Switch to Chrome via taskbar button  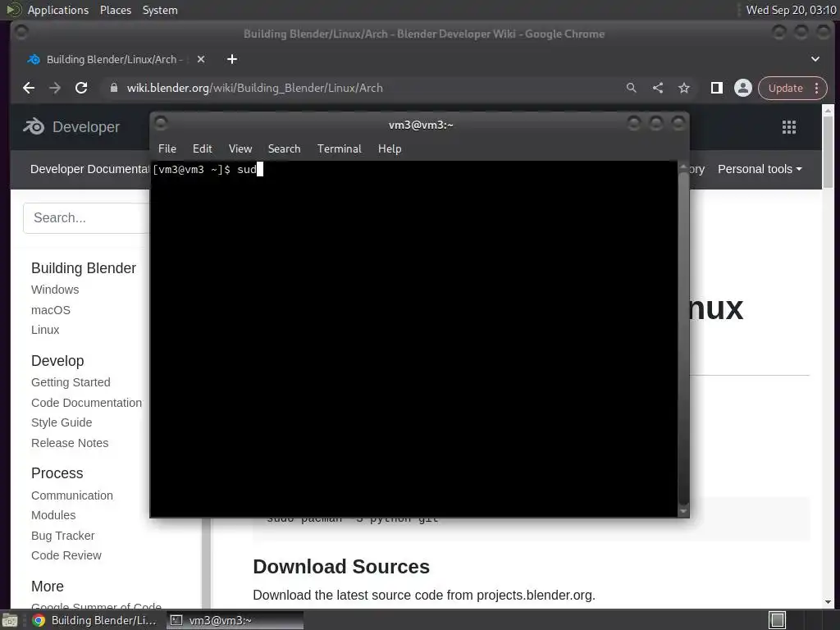click(95, 620)
